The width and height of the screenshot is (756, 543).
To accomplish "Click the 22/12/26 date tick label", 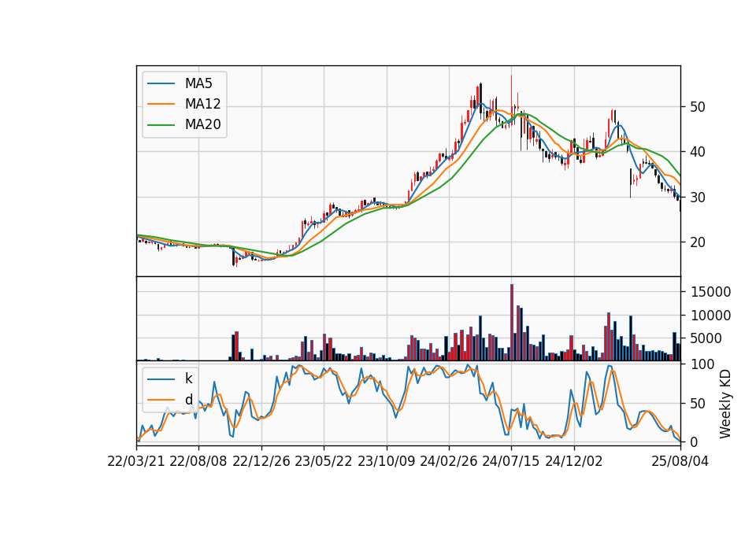I will pos(261,461).
